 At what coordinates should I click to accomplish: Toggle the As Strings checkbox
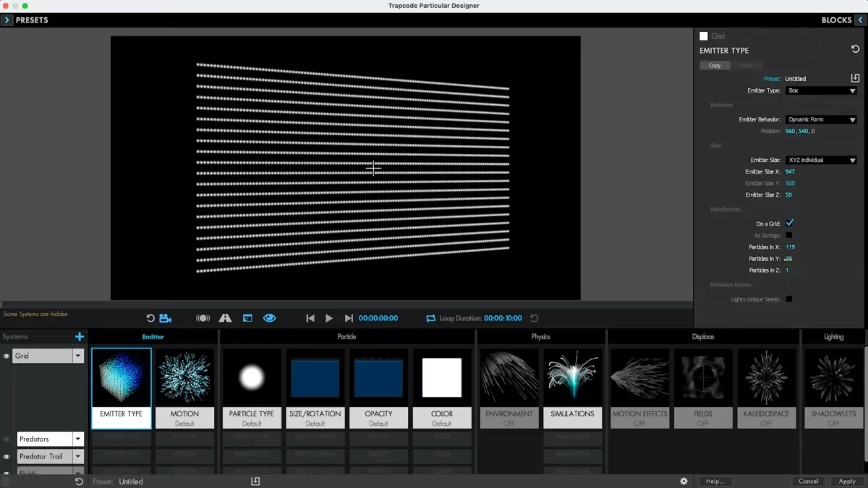click(789, 235)
